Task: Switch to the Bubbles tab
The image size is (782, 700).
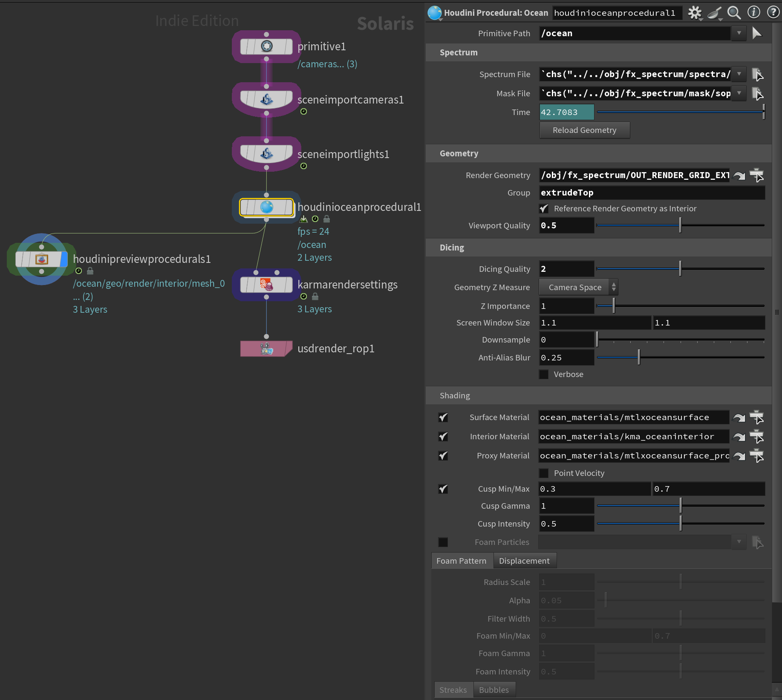Action: pos(493,690)
